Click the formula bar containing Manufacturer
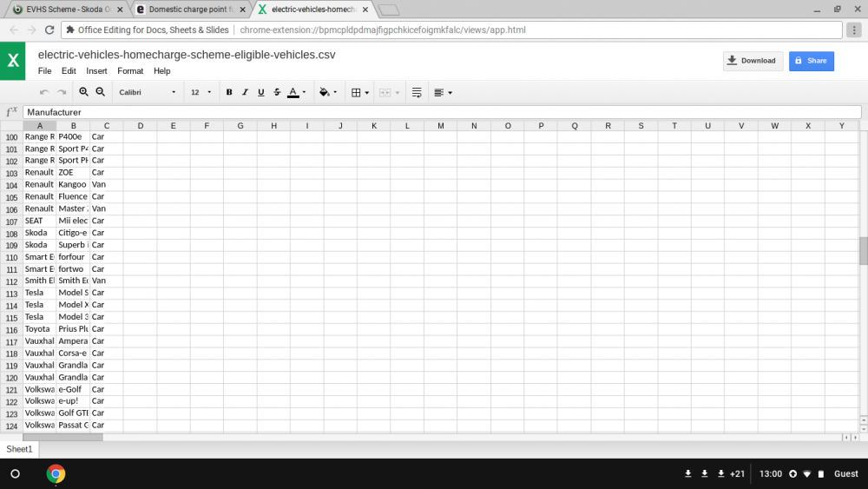This screenshot has height=489, width=868. click(x=442, y=112)
